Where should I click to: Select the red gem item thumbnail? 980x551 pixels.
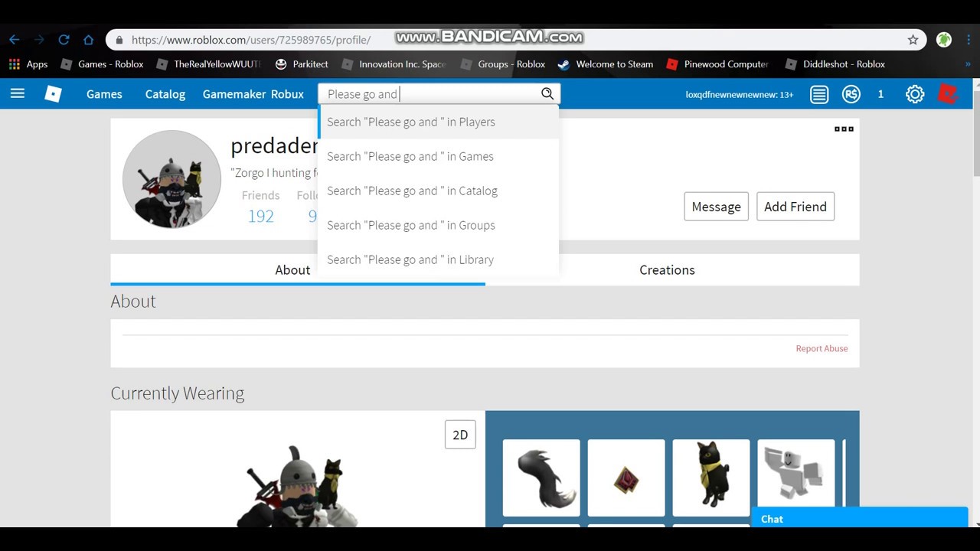point(626,478)
